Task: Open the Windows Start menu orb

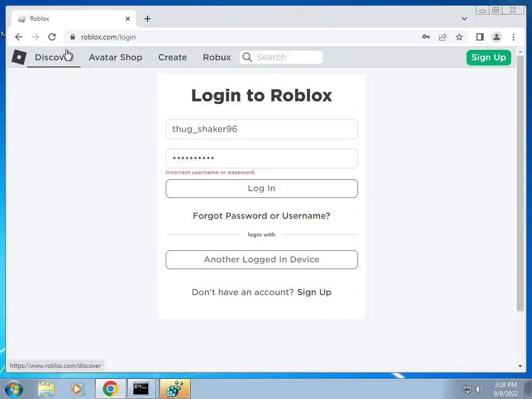Action: pos(14,389)
